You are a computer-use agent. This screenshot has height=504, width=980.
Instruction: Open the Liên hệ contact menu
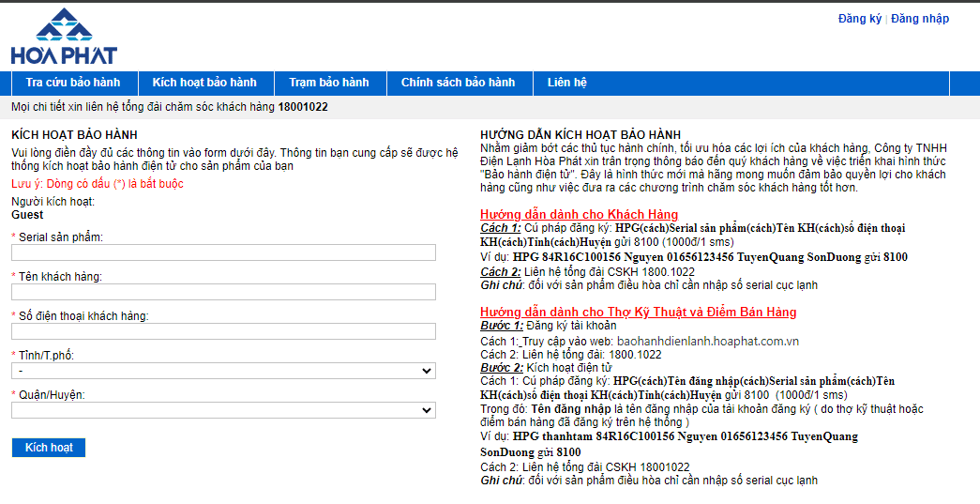(566, 83)
